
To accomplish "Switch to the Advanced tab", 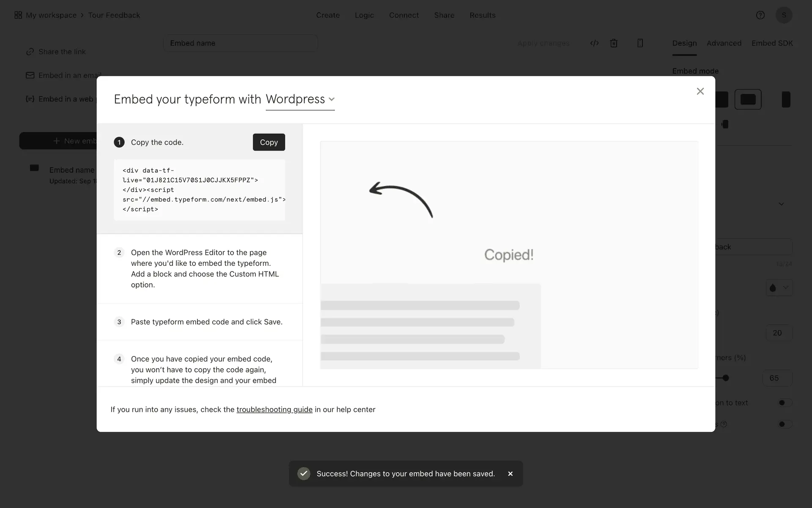I will 724,43.
